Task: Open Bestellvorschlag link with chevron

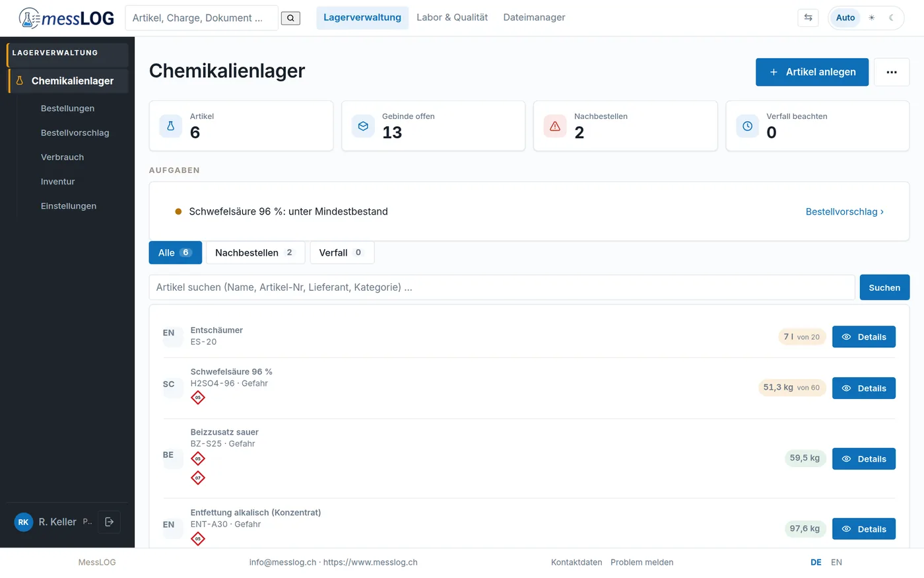Action: coord(844,211)
